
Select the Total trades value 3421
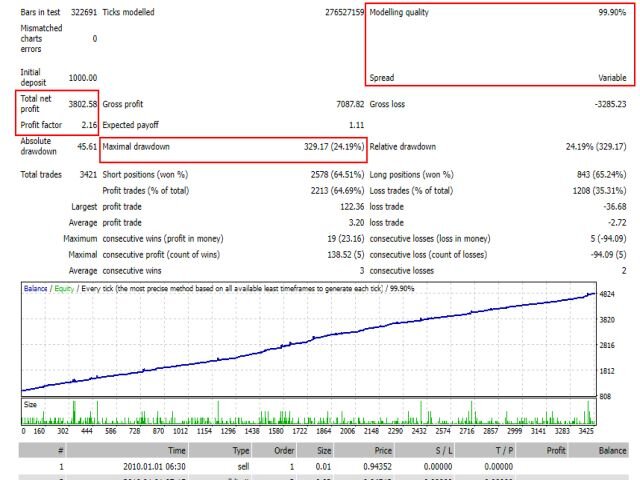click(88, 175)
